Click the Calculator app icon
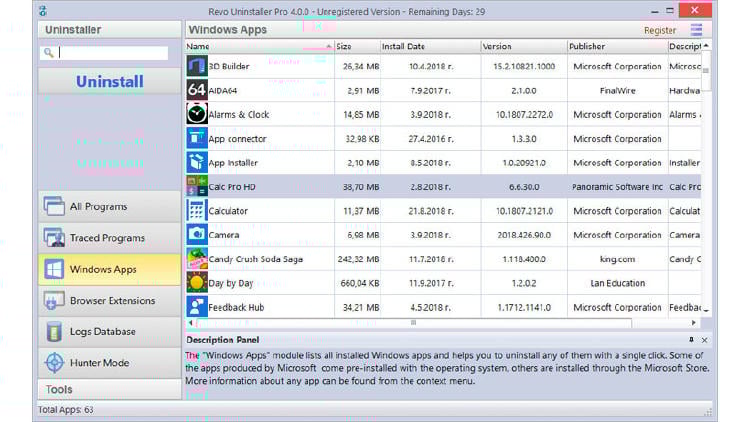The width and height of the screenshot is (750, 422). tap(197, 211)
